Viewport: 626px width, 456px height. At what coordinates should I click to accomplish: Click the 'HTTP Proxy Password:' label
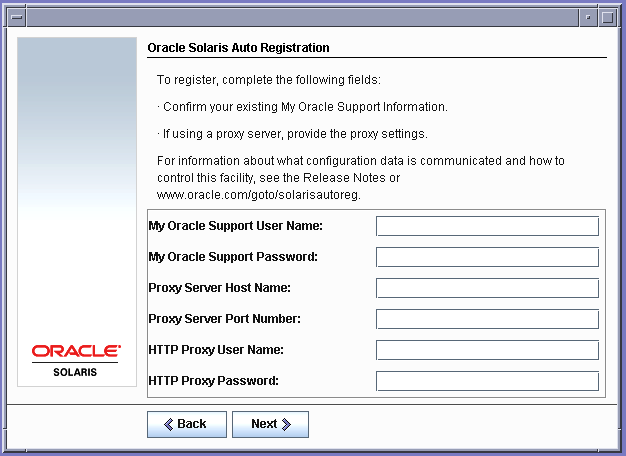click(x=214, y=381)
